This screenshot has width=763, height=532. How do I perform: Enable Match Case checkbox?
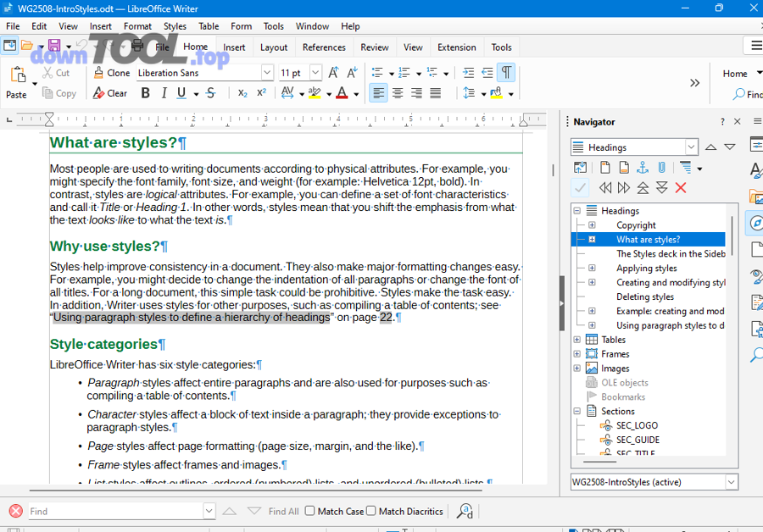tap(310, 511)
